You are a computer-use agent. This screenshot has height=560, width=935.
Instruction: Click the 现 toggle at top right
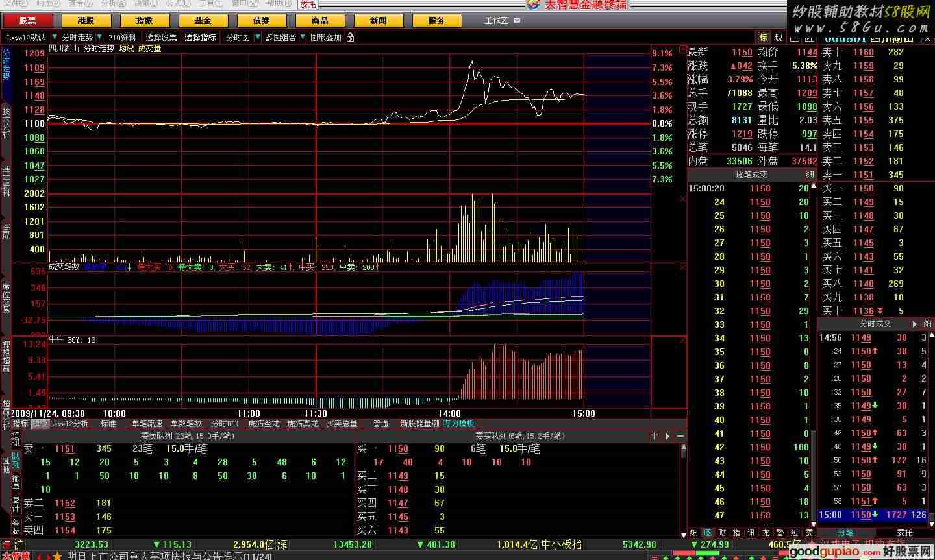[779, 38]
